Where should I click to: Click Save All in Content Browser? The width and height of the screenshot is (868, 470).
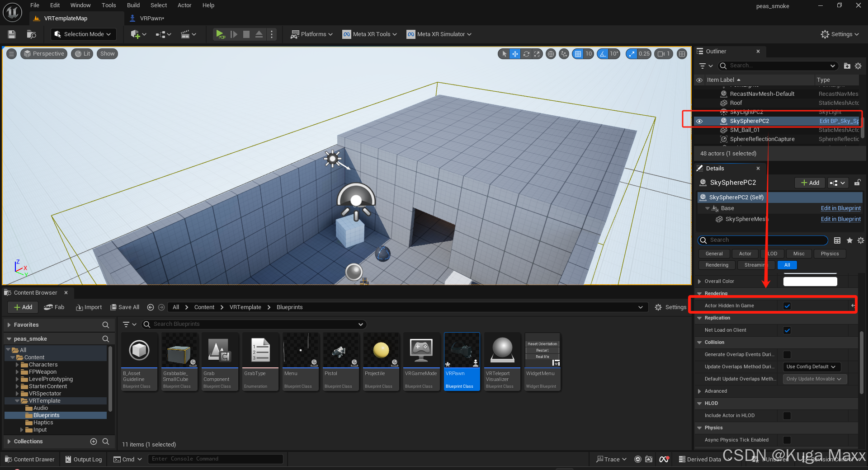[125, 307]
